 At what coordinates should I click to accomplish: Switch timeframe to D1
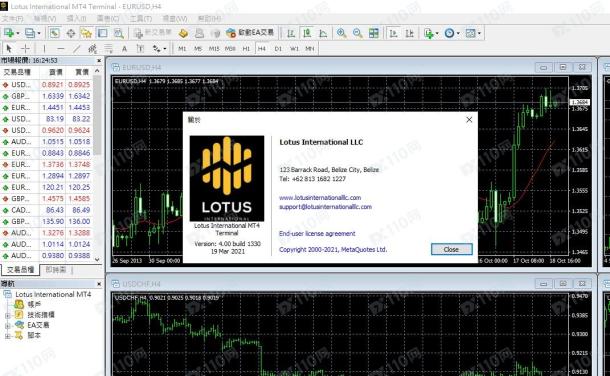click(278, 49)
